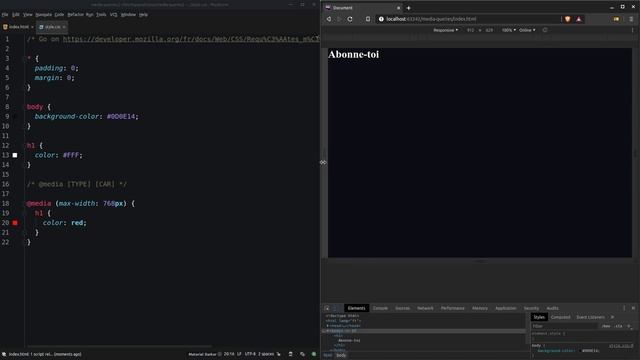The width and height of the screenshot is (640, 360).
Task: Select the Audits DevTools tab
Action: (x=552, y=308)
